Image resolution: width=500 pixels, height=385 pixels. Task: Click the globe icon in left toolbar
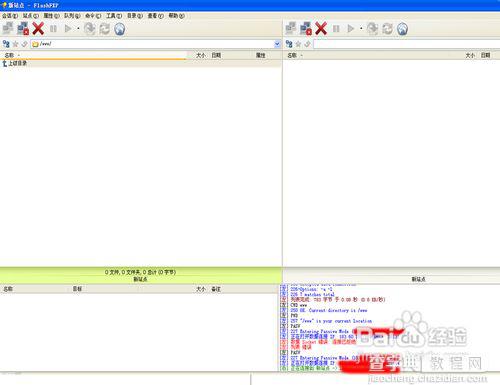click(120, 29)
